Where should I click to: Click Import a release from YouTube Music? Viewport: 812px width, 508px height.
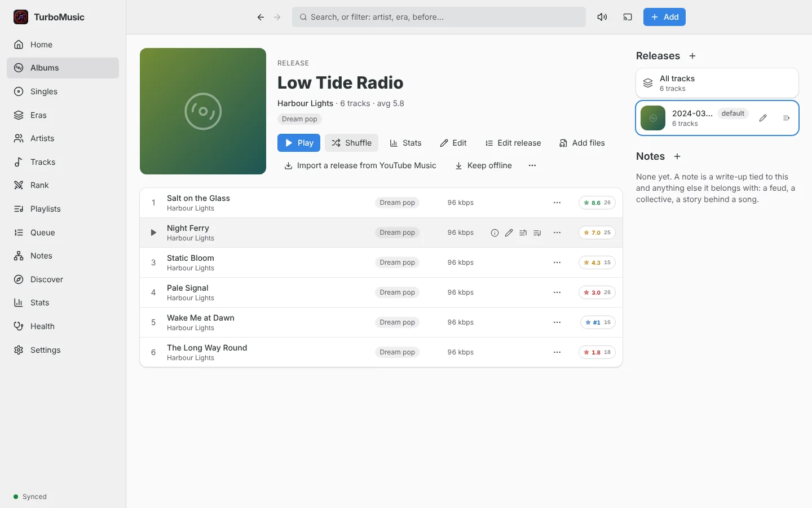point(360,165)
